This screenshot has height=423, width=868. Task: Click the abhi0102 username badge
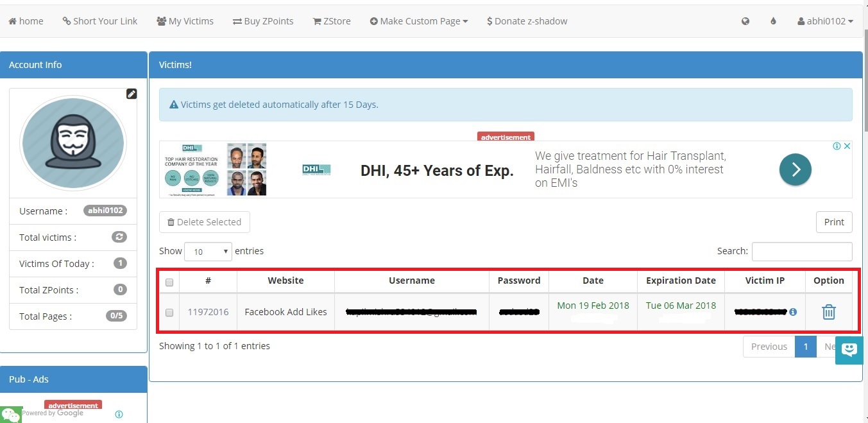tap(105, 211)
